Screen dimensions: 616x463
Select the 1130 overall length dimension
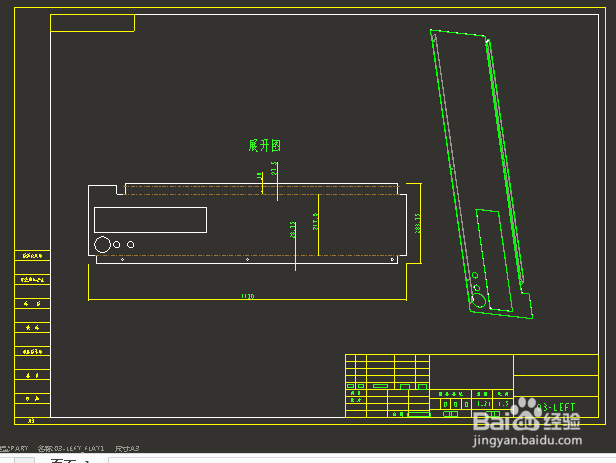click(x=248, y=296)
